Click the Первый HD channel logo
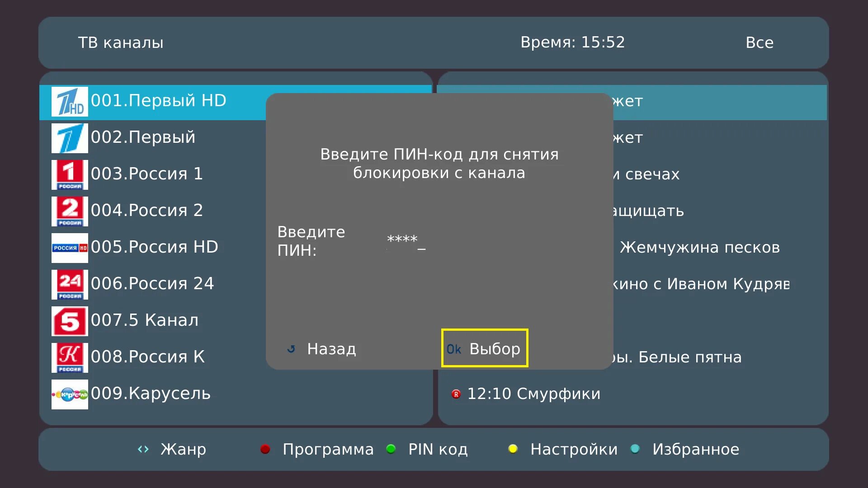868x488 pixels. point(70,102)
